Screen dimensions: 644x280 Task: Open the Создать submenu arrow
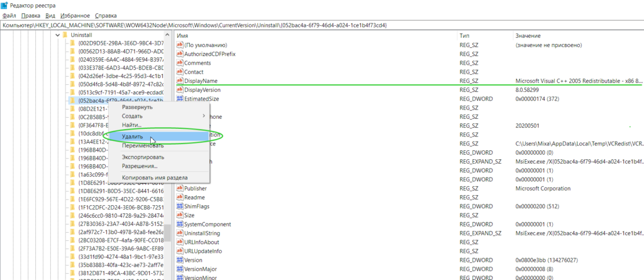203,116
